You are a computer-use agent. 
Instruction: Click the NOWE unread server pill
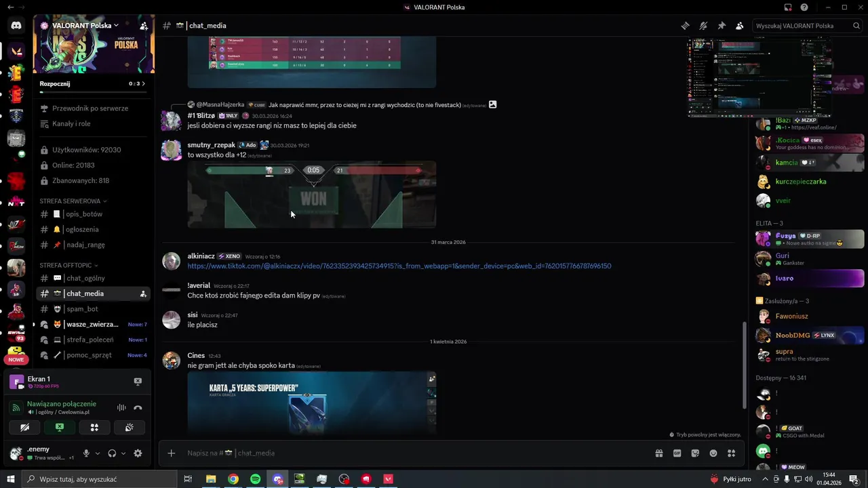(x=16, y=359)
